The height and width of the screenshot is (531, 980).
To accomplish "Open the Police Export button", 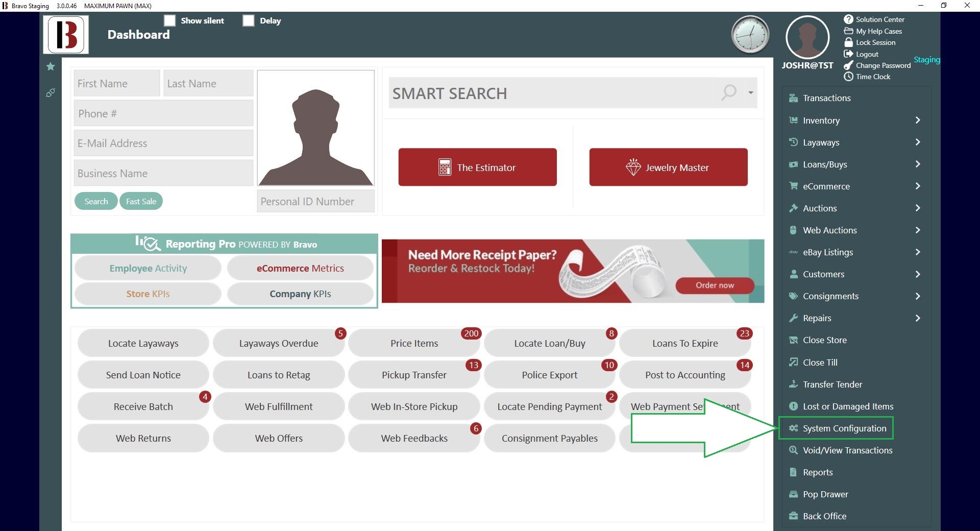I will tap(549, 375).
